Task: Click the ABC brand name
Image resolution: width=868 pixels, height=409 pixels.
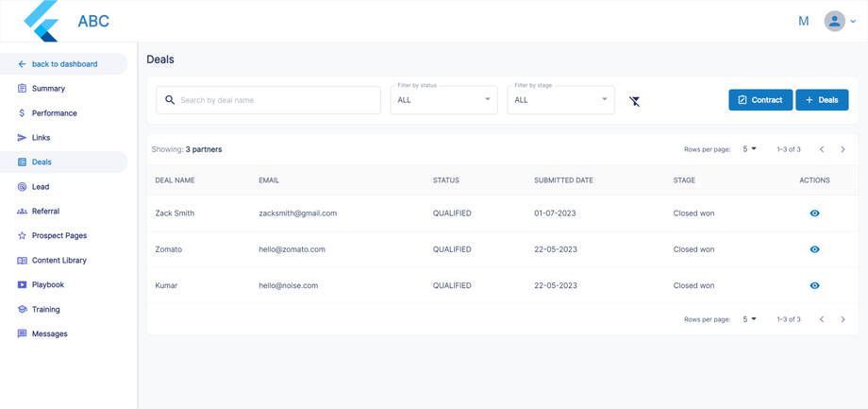Action: 93,21
